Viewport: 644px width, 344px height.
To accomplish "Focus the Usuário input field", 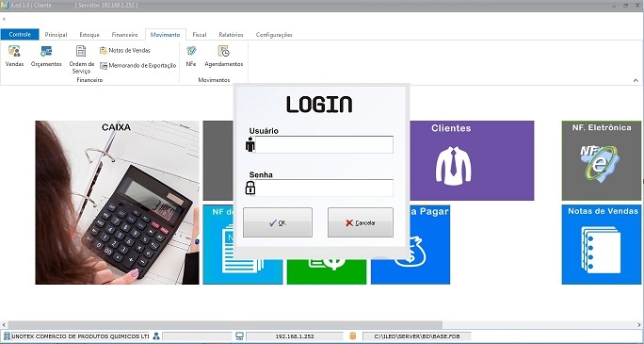I will click(324, 145).
